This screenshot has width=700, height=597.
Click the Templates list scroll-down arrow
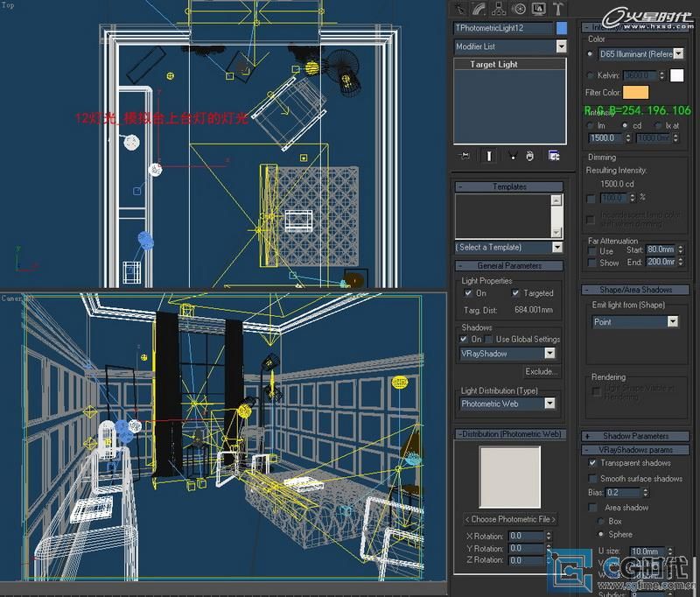point(556,232)
